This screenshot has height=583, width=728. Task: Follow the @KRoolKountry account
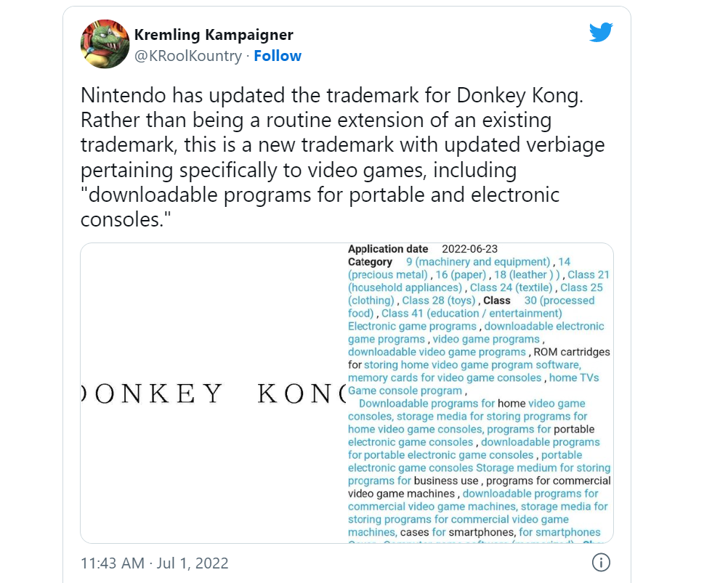coord(278,55)
